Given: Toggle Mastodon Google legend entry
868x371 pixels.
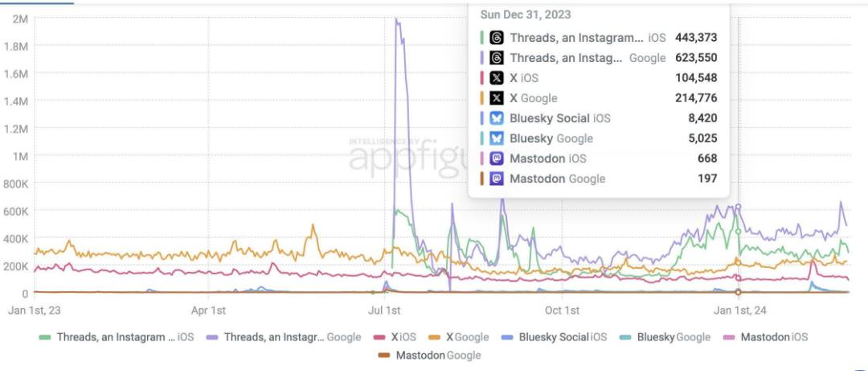Looking at the screenshot, I should pos(429,356).
